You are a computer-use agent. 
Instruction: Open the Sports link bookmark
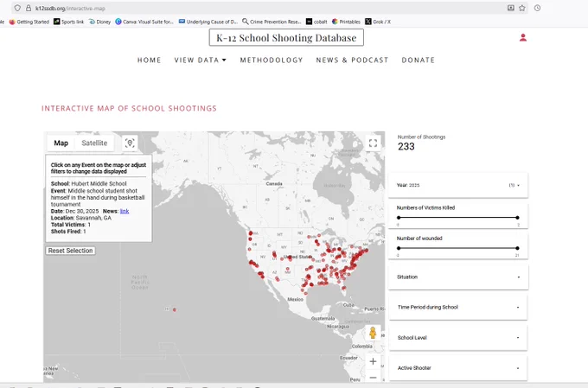click(68, 22)
